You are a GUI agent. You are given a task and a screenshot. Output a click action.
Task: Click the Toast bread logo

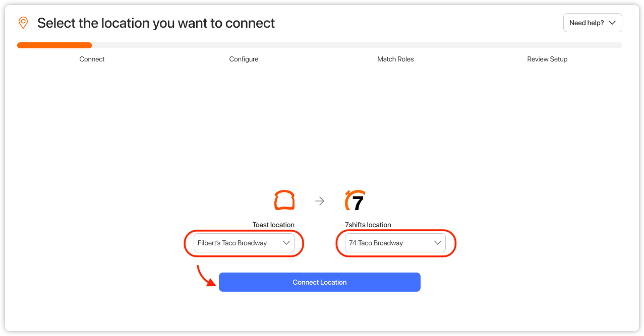pos(284,200)
